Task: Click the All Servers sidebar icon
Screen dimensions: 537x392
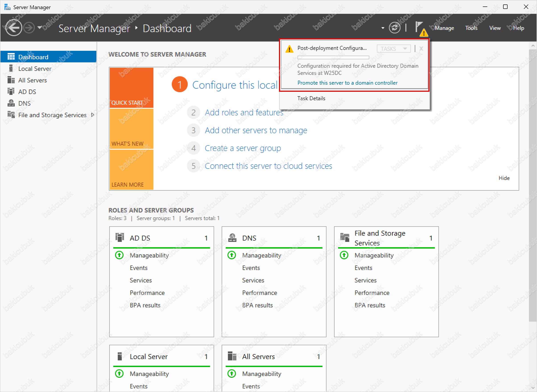Action: pyautogui.click(x=11, y=80)
